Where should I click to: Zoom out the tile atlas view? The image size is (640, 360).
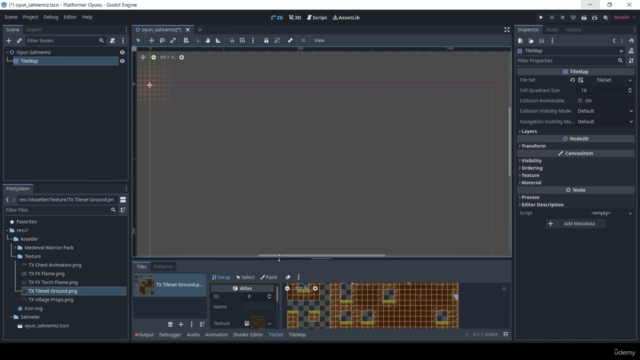click(x=287, y=288)
